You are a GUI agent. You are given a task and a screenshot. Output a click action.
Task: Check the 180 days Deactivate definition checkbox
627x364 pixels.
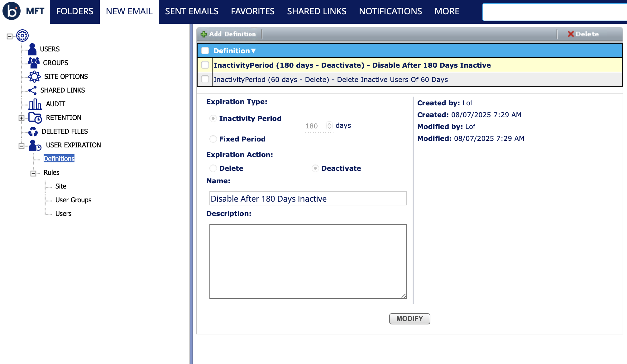(x=205, y=65)
